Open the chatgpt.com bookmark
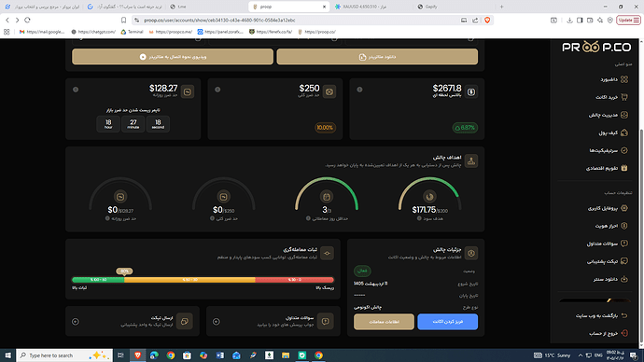The image size is (644, 362). [x=93, y=32]
